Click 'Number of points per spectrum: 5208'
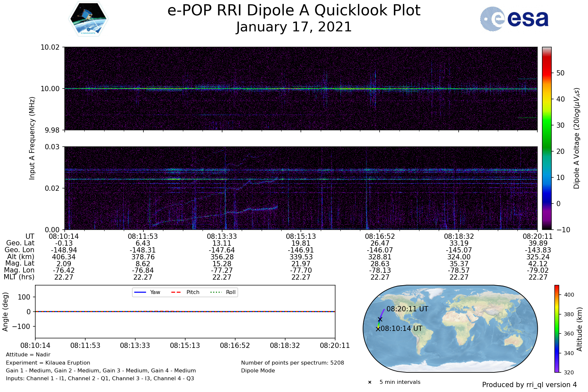The width and height of the screenshot is (588, 392). click(292, 363)
